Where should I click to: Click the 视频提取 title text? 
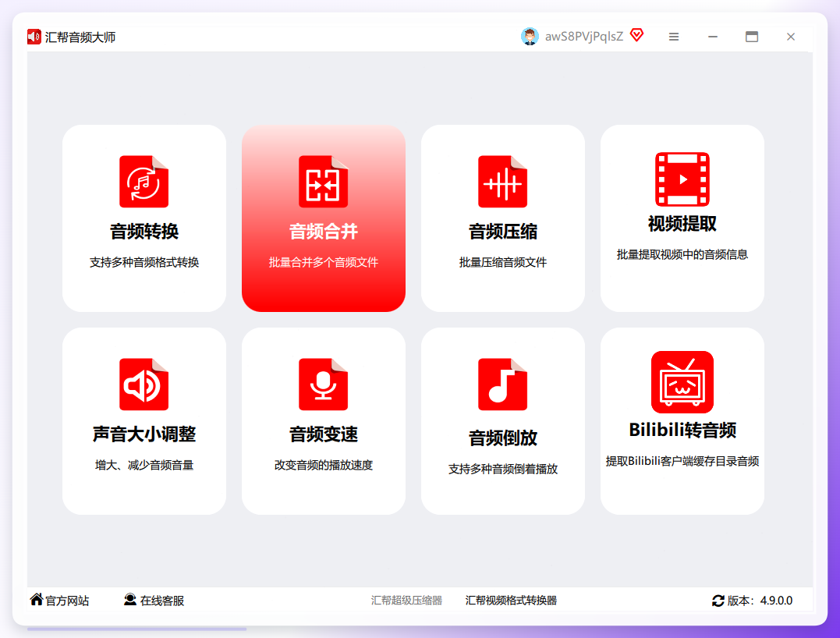pos(682,223)
